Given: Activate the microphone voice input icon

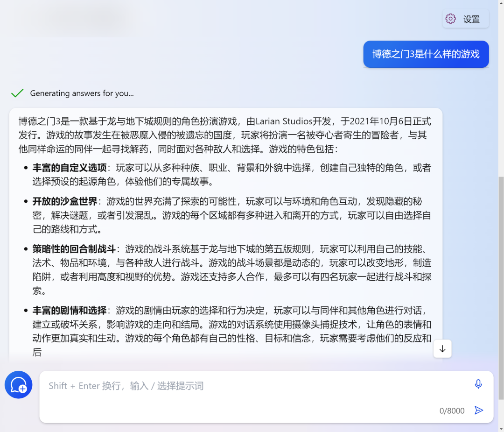Looking at the screenshot, I should click(x=478, y=384).
